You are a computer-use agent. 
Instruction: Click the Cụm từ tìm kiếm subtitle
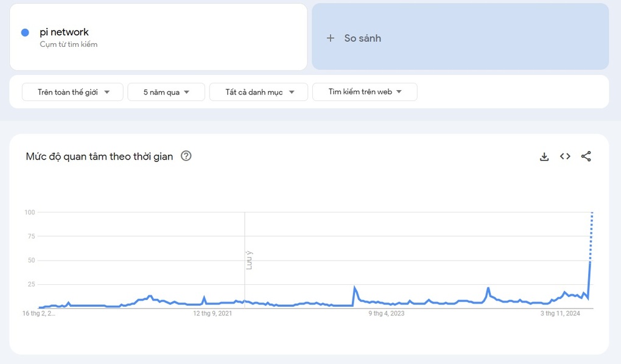click(x=69, y=44)
